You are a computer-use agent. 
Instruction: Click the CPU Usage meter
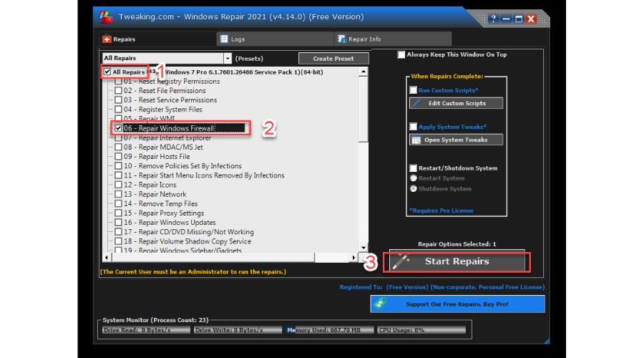pos(421,330)
